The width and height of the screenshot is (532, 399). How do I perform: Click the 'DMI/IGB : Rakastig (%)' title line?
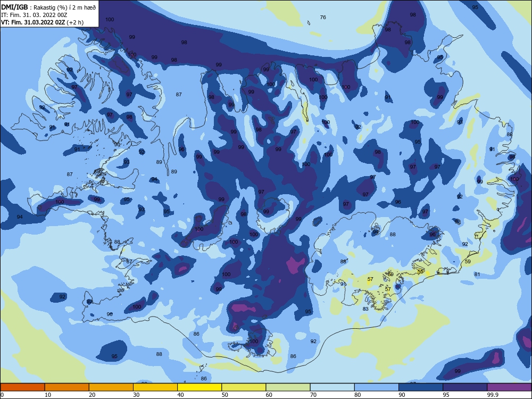pos(48,7)
